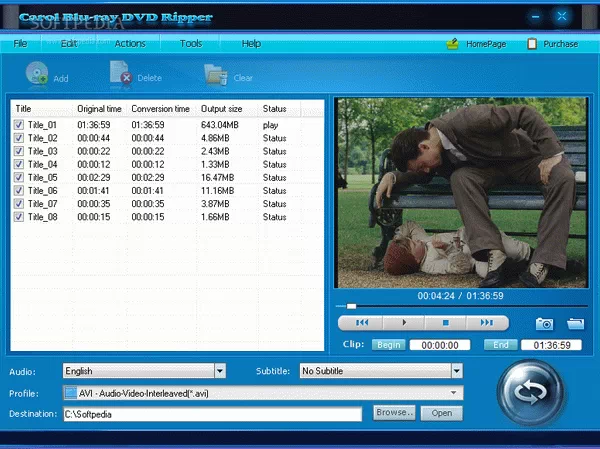600x449 pixels.
Task: Open the HomePage link icon
Action: point(453,44)
